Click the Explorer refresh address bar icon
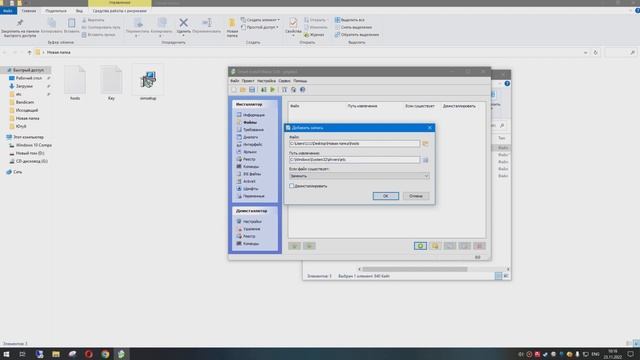 (596, 53)
